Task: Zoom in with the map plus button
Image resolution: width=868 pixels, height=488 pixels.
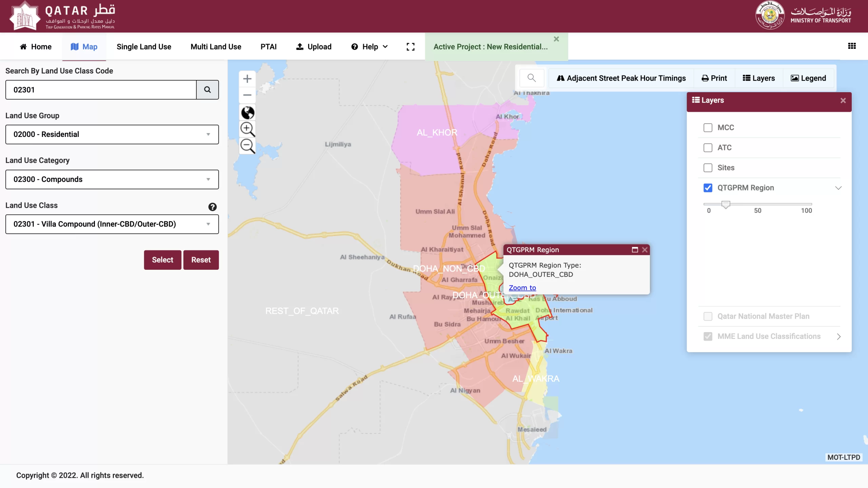Action: pyautogui.click(x=247, y=79)
